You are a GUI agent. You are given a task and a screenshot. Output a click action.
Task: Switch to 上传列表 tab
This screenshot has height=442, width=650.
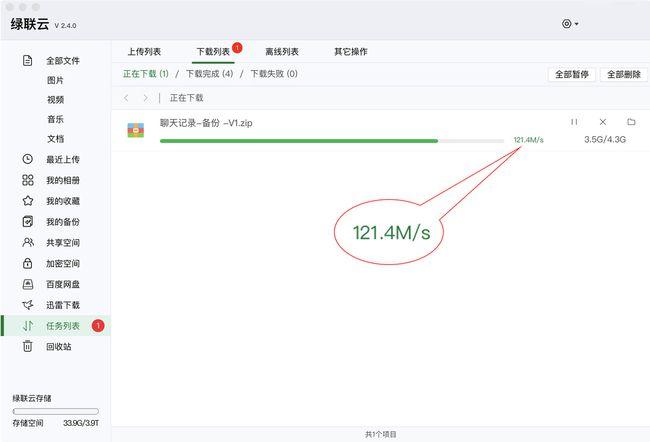[144, 52]
